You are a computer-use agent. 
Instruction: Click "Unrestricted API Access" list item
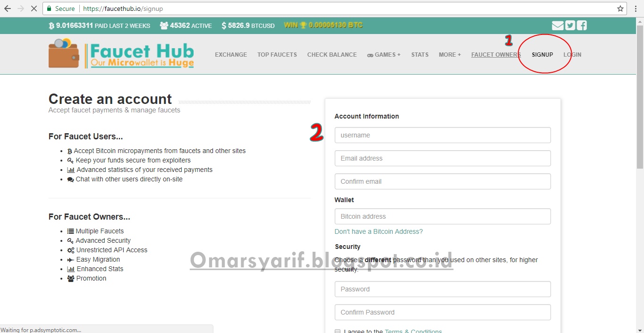[x=112, y=250]
